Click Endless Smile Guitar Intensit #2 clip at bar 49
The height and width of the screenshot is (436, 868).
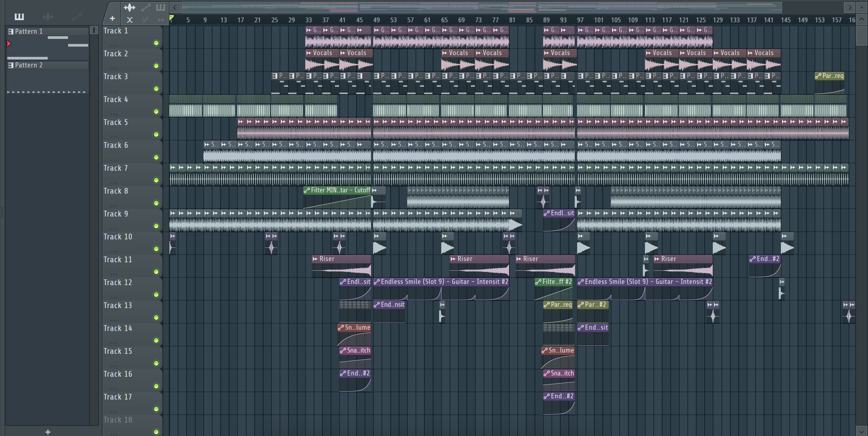pos(441,289)
